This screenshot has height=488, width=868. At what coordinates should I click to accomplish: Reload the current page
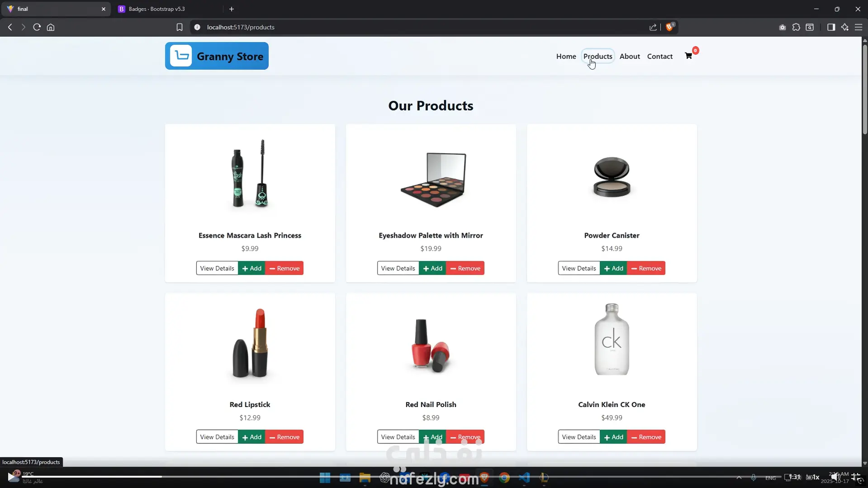(x=37, y=27)
